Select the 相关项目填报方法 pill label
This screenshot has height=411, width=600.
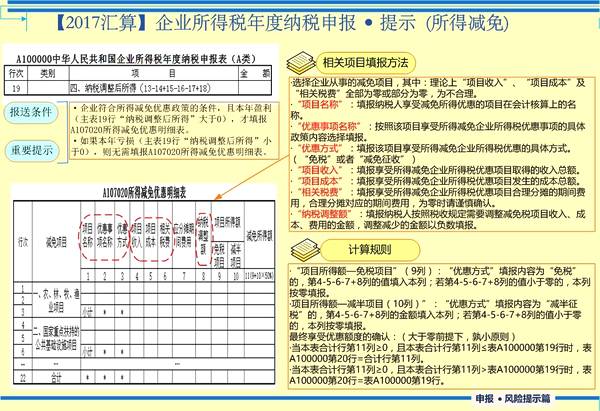click(365, 63)
